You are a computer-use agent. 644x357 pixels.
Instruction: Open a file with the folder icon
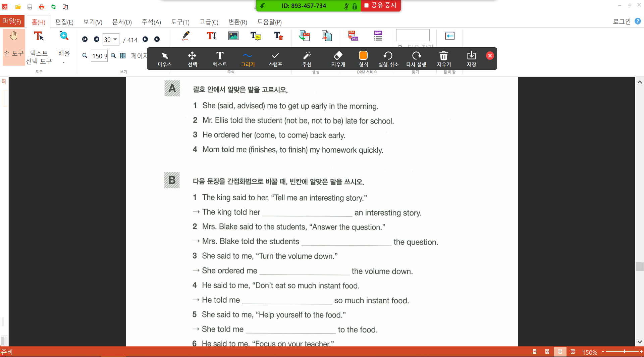tap(18, 7)
